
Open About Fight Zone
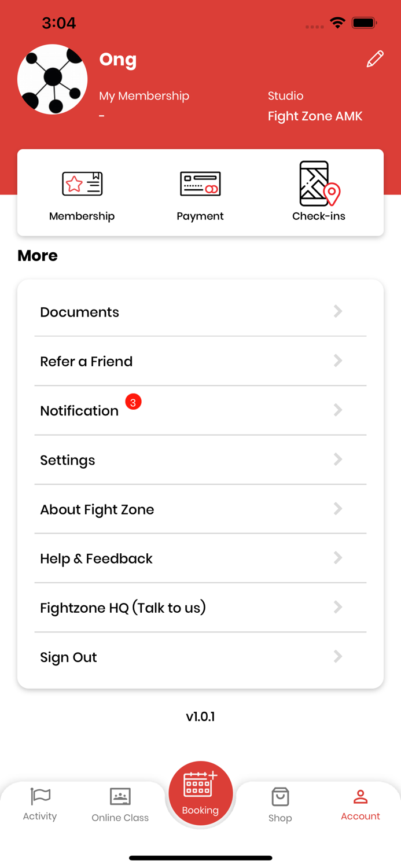coord(200,509)
